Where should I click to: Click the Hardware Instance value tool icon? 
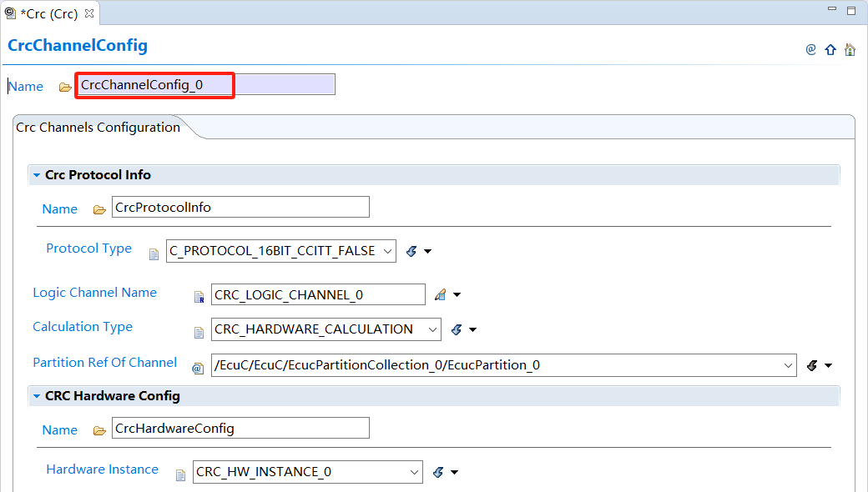pos(438,472)
